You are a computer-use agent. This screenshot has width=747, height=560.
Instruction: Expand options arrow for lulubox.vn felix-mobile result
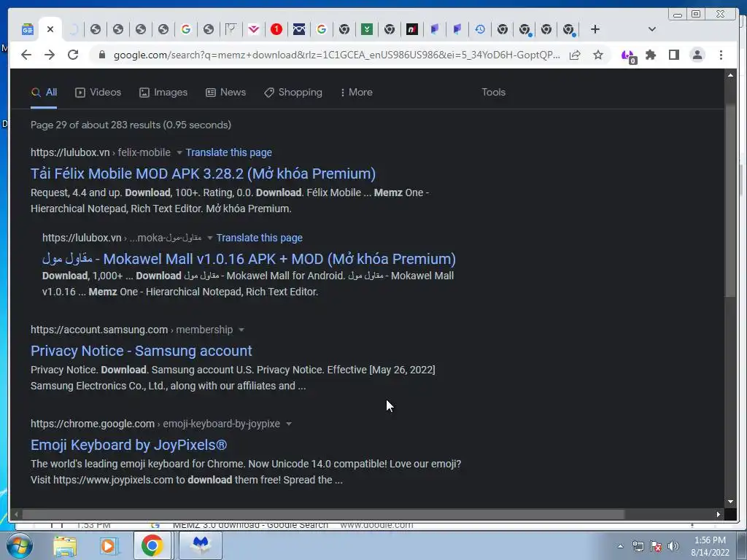coord(179,153)
